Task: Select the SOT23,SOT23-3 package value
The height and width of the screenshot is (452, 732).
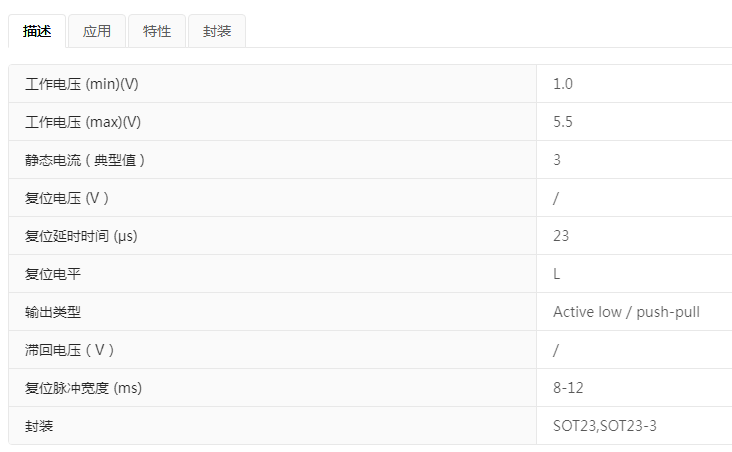Action: 604,426
